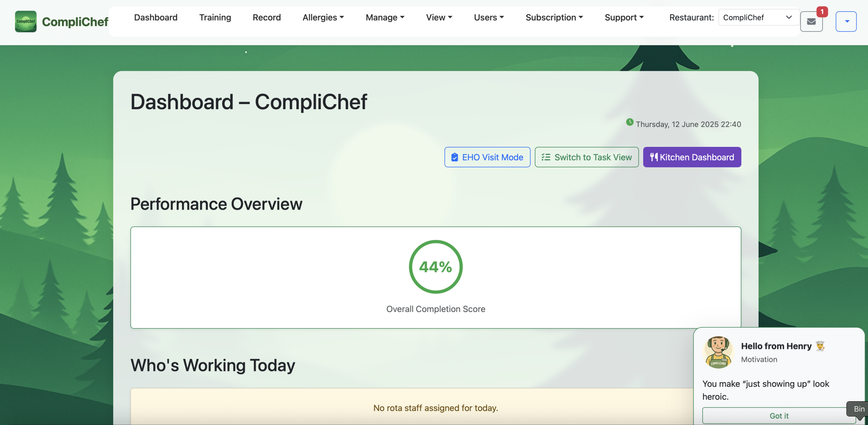
Task: Open the Kitchen Dashboard button
Action: point(692,157)
